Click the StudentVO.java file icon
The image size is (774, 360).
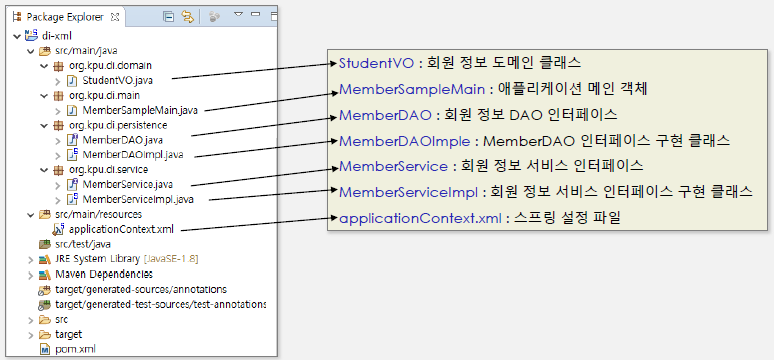72,80
